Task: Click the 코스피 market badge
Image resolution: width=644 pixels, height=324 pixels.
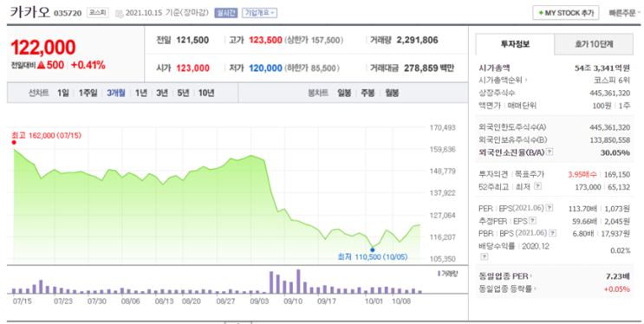Action: 98,13
